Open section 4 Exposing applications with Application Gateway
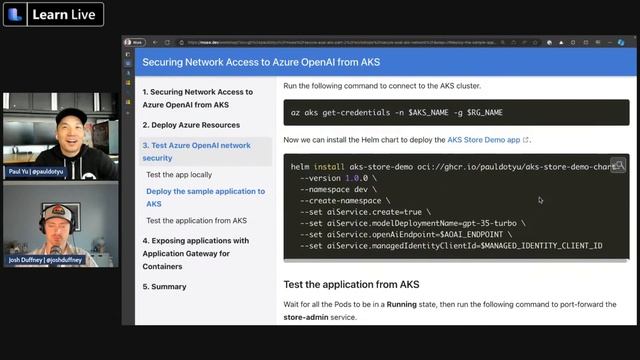The width and height of the screenshot is (640, 360). tap(196, 253)
